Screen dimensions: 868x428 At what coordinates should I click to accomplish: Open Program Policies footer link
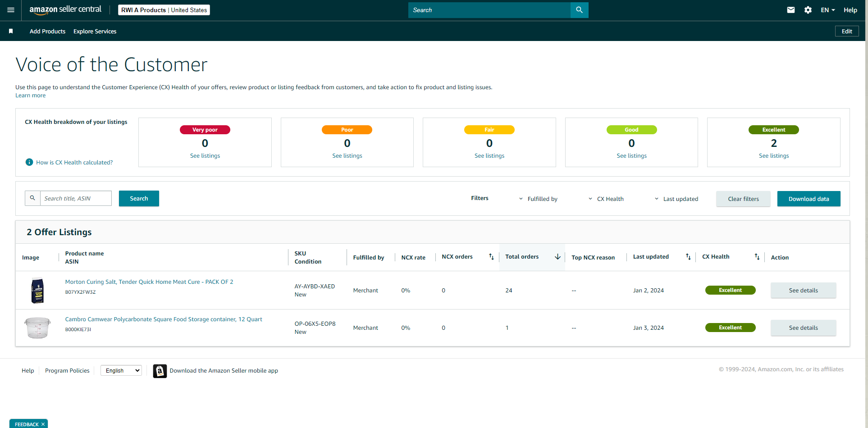[x=67, y=370]
